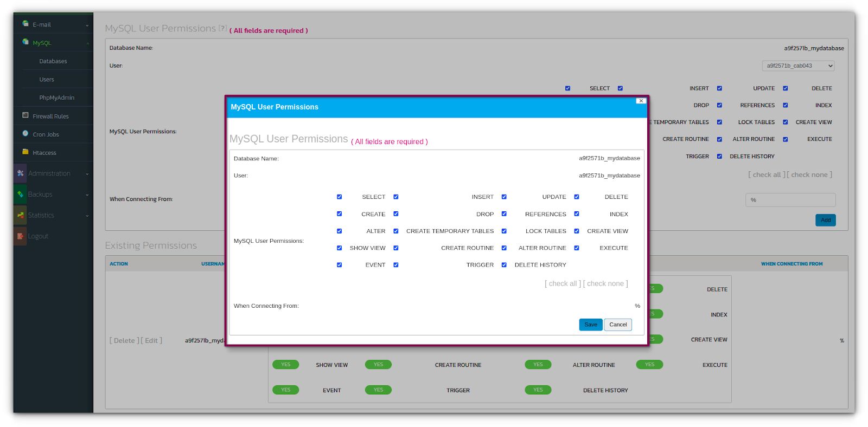The width and height of the screenshot is (868, 427).
Task: Toggle the ALTER checkbox in the dialog
Action: pyautogui.click(x=340, y=231)
